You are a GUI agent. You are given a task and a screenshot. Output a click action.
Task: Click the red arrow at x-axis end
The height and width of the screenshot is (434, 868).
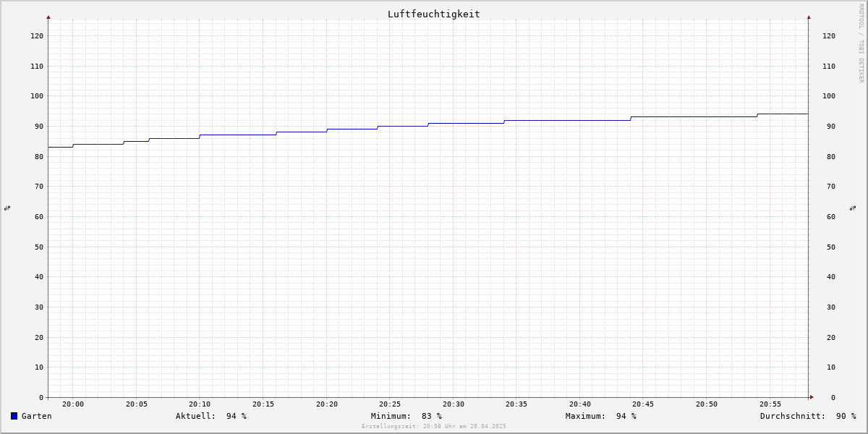(812, 396)
